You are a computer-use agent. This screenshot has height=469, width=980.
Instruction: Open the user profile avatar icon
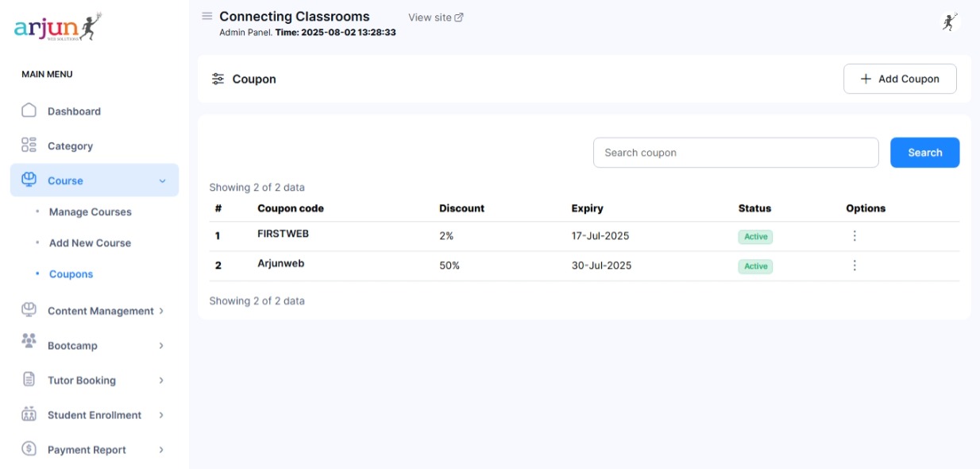949,22
